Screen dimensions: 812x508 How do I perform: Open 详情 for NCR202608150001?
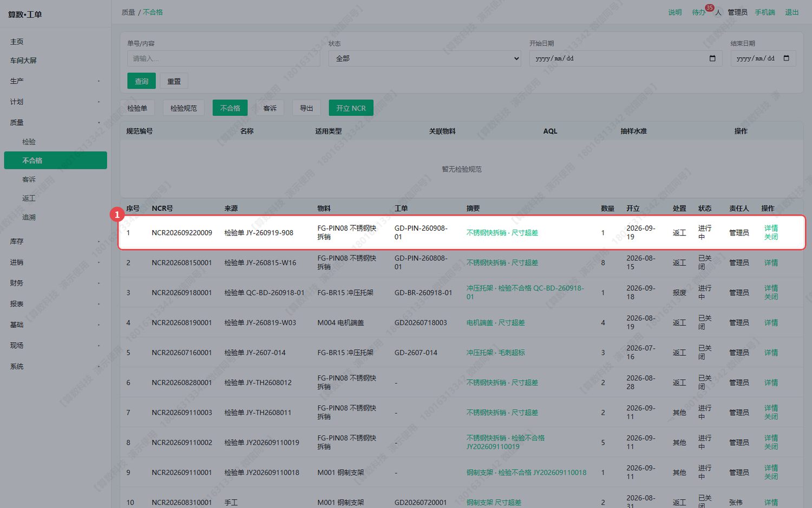[771, 263]
